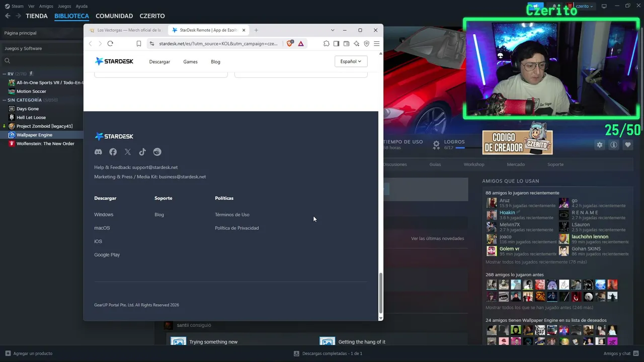Bookmark the StarDesk page
This screenshot has width=644, height=362.
139,44
